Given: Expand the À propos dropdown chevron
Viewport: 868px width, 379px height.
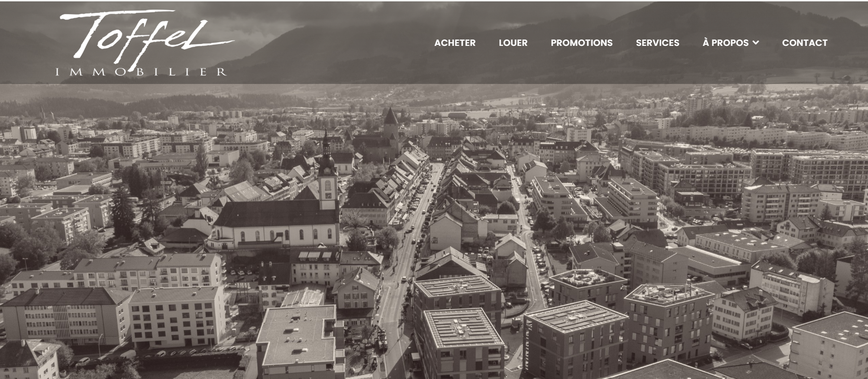Looking at the screenshot, I should [756, 43].
